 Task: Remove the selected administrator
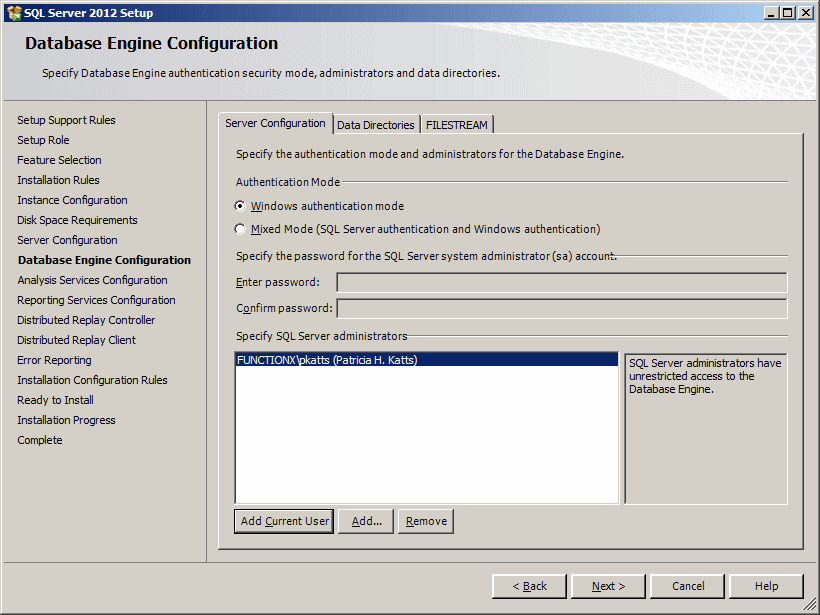click(426, 521)
